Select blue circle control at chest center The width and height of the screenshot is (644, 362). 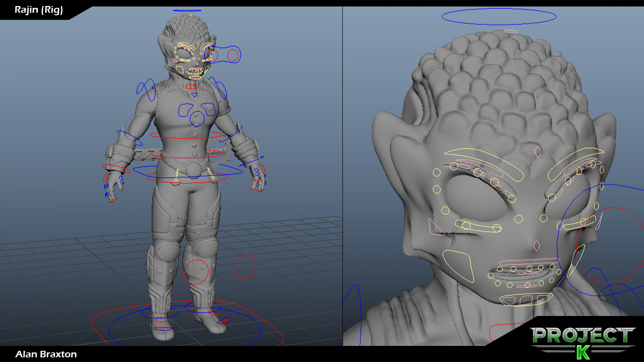197,119
